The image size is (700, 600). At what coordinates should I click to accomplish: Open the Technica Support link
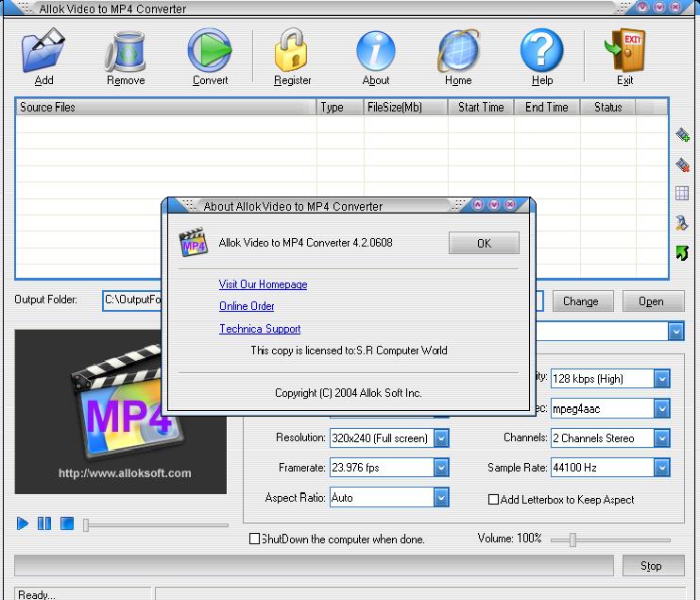click(x=260, y=329)
